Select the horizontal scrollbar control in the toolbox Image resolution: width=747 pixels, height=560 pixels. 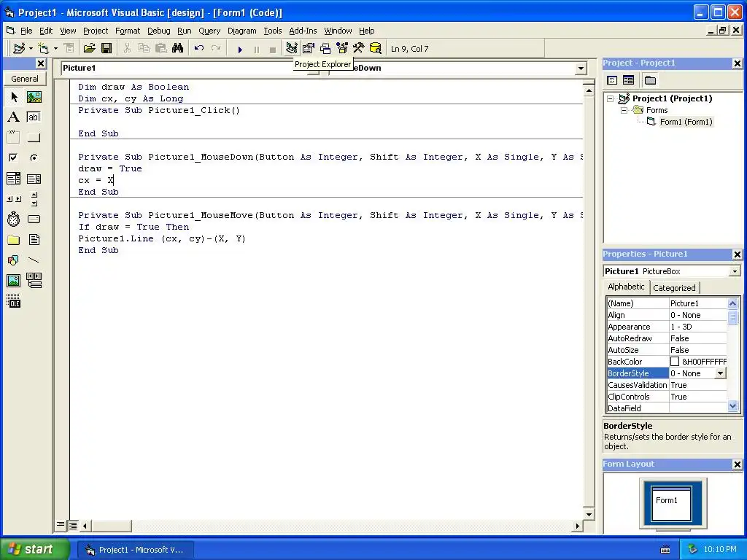[x=14, y=198]
